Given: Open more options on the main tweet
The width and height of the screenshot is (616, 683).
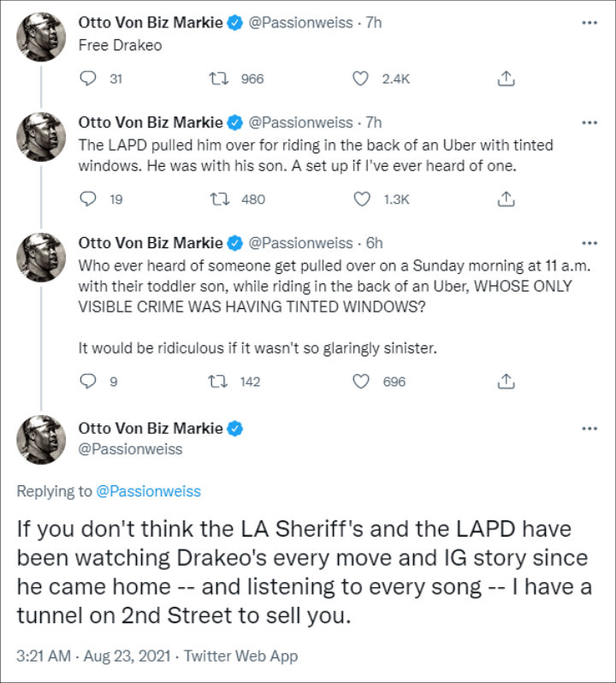Looking at the screenshot, I should pos(589,429).
